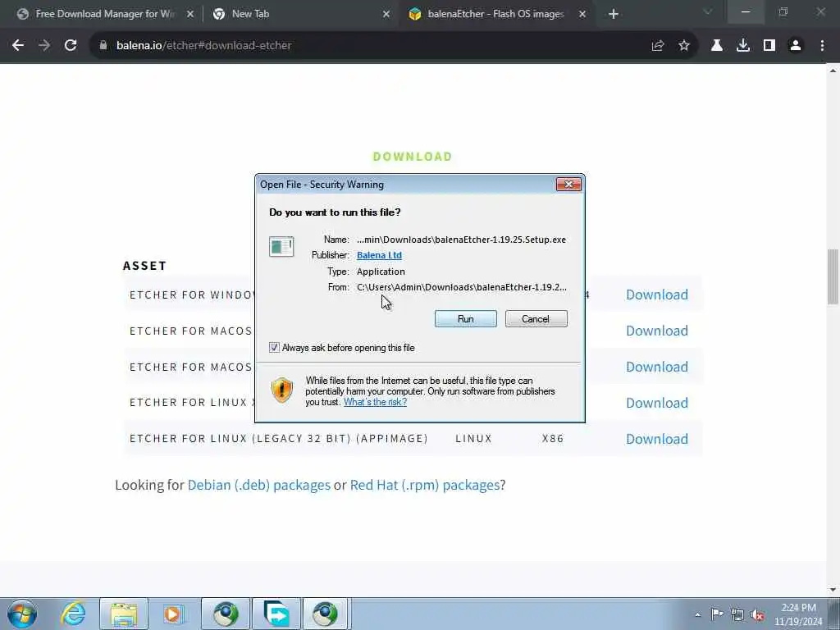Screen dimensions: 840x630
Task: Open Windows Explorer folder on taskbar
Action: (x=124, y=614)
